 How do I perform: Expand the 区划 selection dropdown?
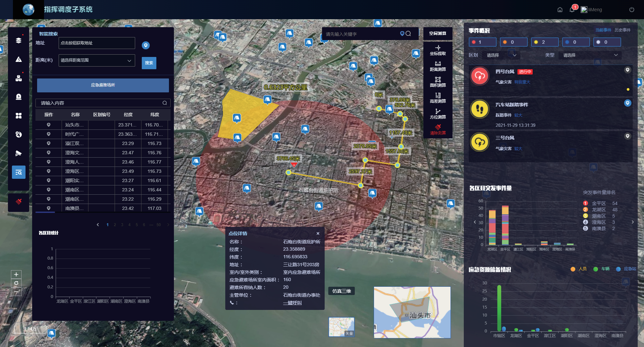pos(502,55)
